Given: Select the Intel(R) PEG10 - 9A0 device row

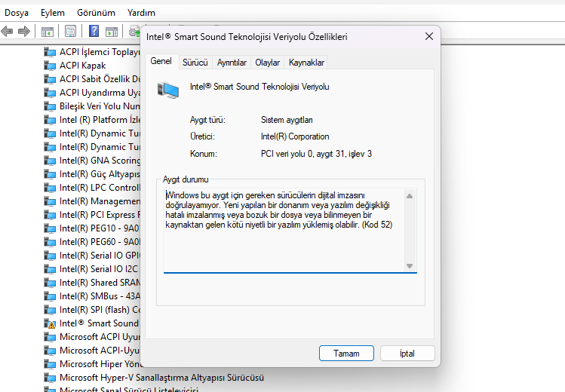Looking at the screenshot, I should click(x=92, y=228).
